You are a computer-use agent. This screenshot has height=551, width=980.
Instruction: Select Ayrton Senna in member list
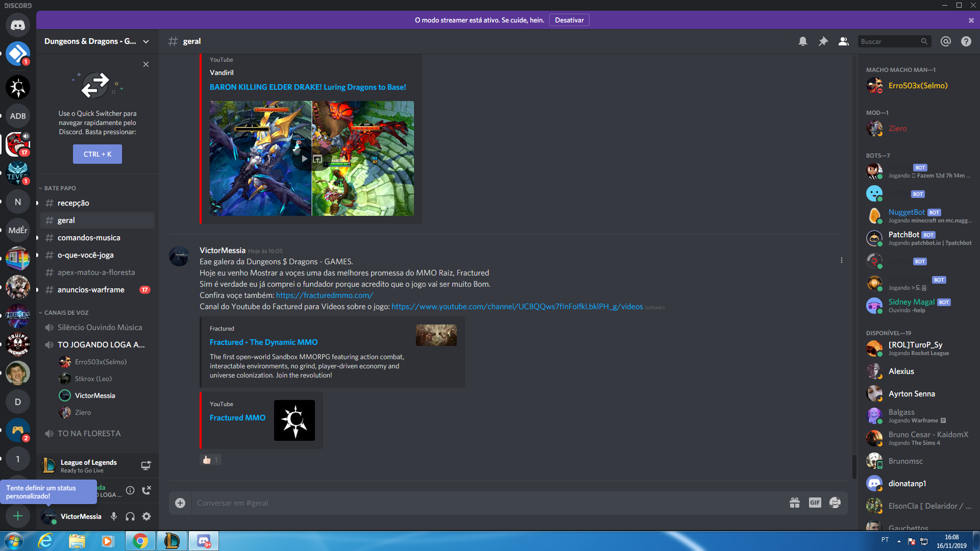click(x=919, y=394)
